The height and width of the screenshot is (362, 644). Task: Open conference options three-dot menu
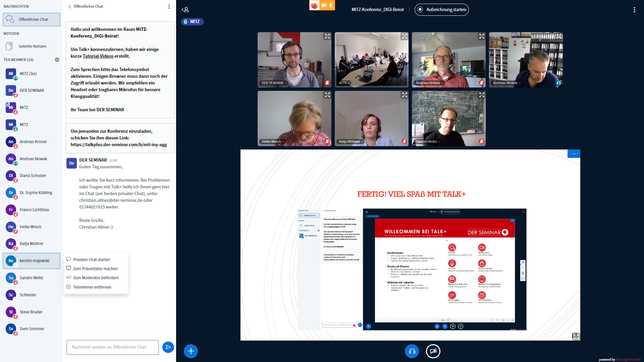click(634, 10)
